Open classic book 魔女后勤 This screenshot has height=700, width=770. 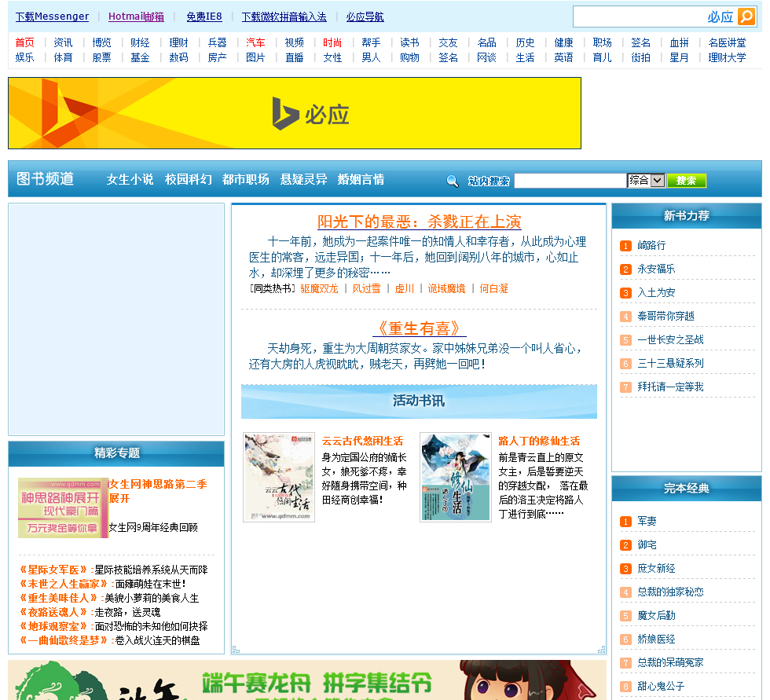(x=656, y=615)
